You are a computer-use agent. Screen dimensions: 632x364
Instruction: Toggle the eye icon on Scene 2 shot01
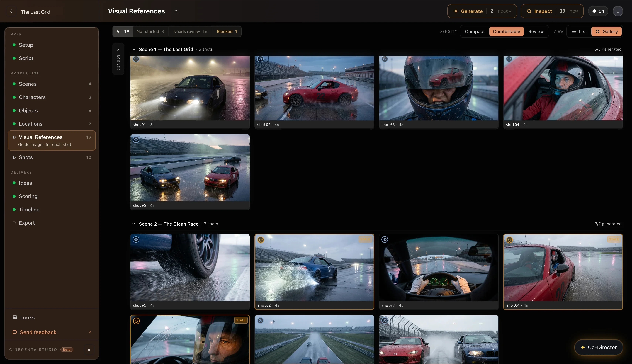coord(136,239)
